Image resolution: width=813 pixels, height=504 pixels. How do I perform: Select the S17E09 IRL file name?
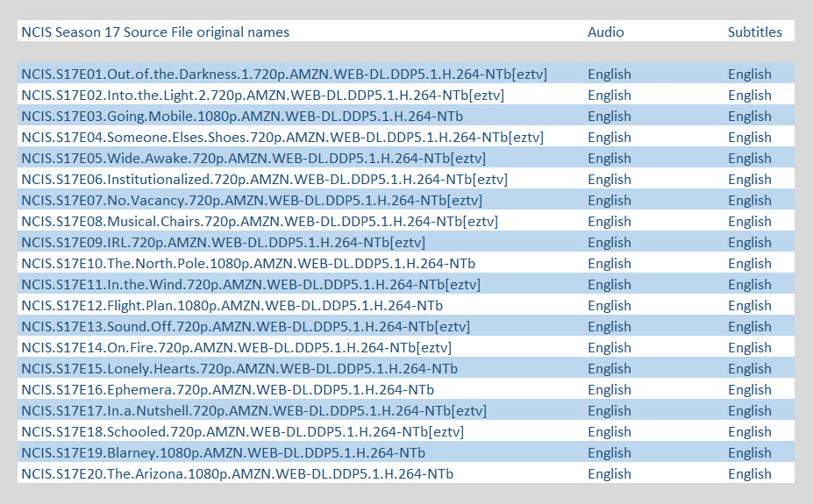[x=224, y=243]
